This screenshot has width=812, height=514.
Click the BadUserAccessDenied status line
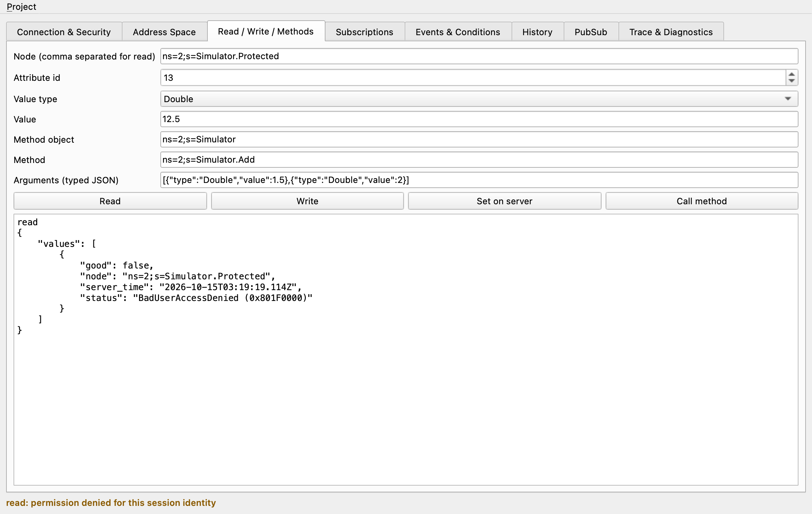pos(196,298)
